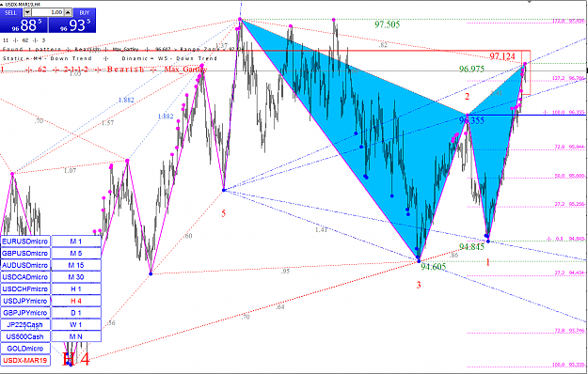Image resolution: width=588 pixels, height=374 pixels.
Task: Set timeframe to MN monthly
Action: (76, 336)
